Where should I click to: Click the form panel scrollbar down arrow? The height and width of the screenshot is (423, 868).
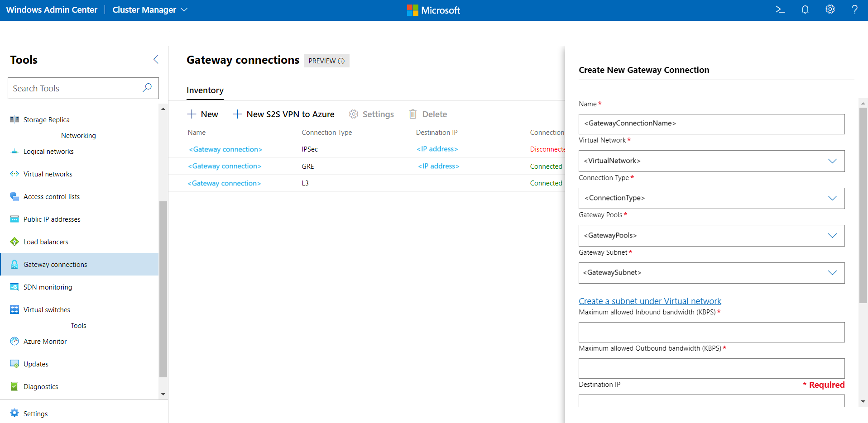click(863, 401)
